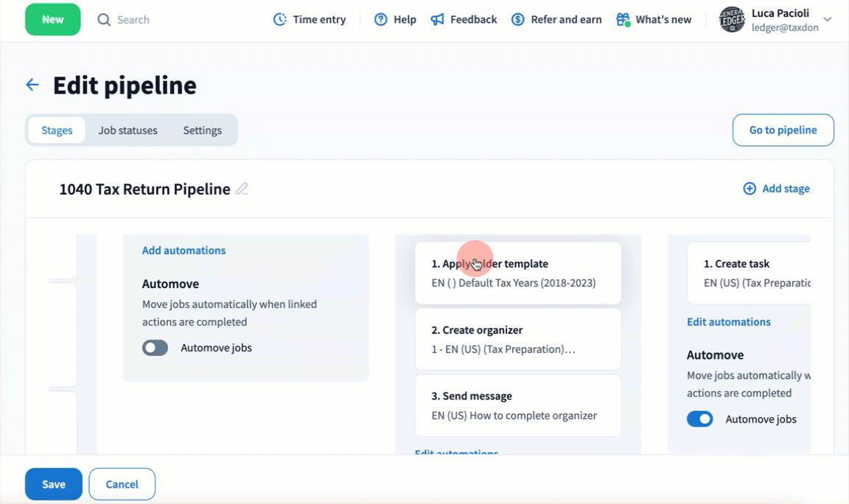Click the Add stage plus icon
Viewport: 849px width, 504px height.
pyautogui.click(x=750, y=189)
